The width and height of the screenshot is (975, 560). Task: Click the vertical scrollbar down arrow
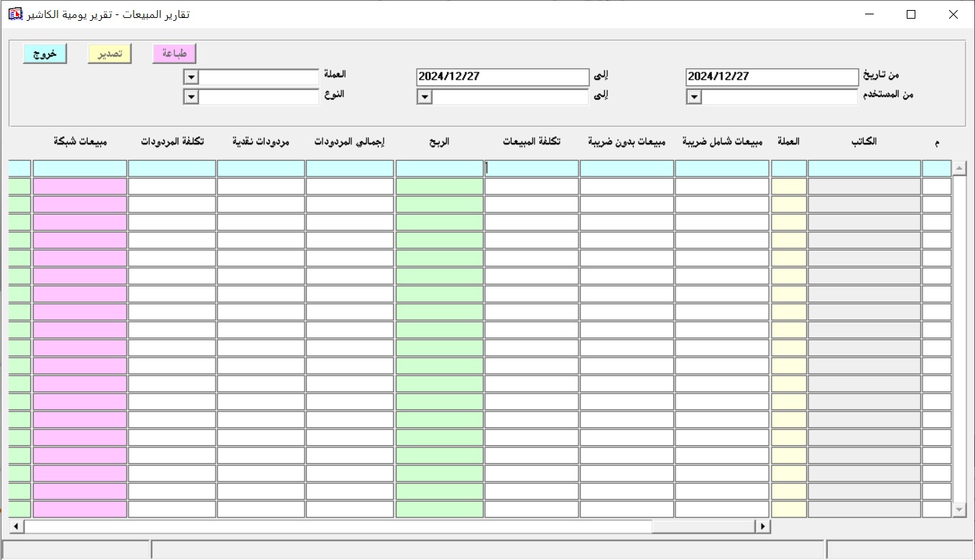pos(959,510)
